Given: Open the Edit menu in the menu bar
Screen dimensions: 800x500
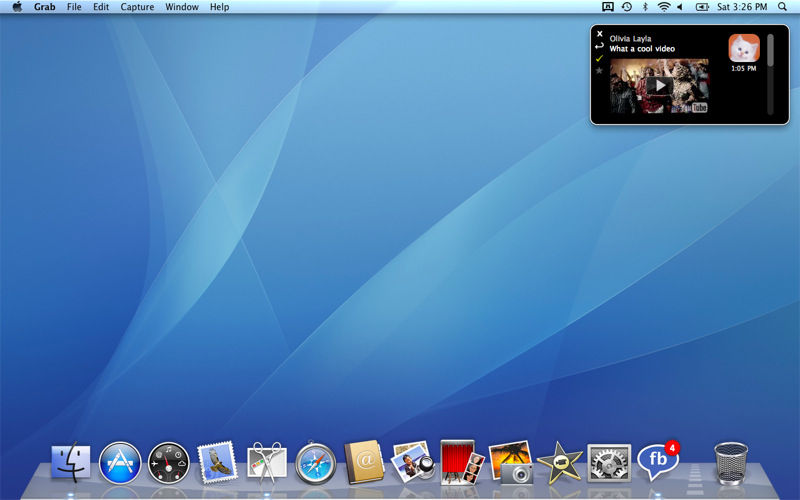Looking at the screenshot, I should (x=101, y=7).
